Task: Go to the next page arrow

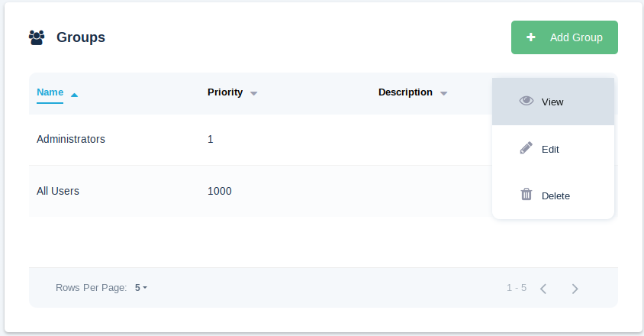Action: pyautogui.click(x=575, y=289)
